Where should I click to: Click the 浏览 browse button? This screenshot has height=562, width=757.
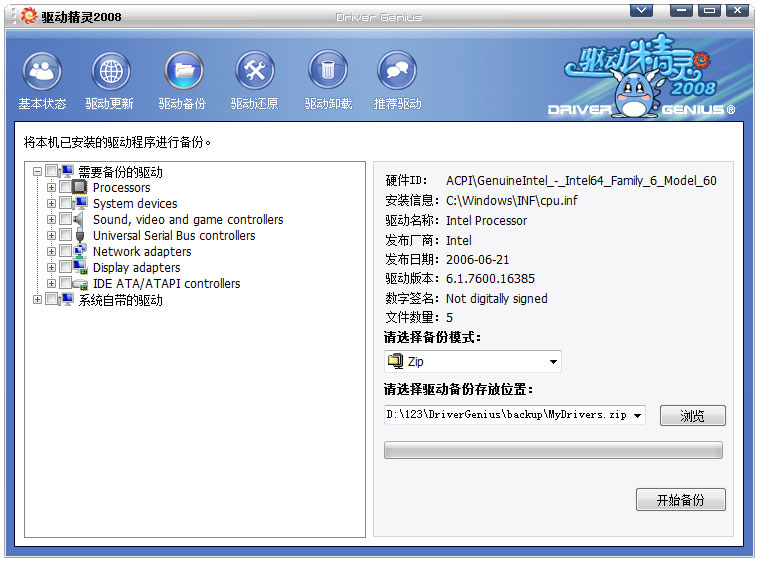[x=692, y=415]
